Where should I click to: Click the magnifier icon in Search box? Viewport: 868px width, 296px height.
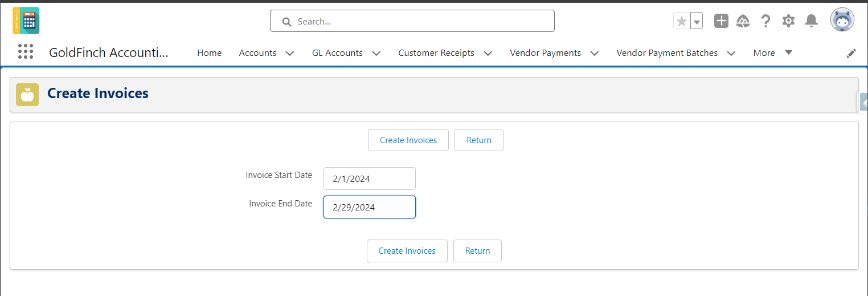[286, 22]
